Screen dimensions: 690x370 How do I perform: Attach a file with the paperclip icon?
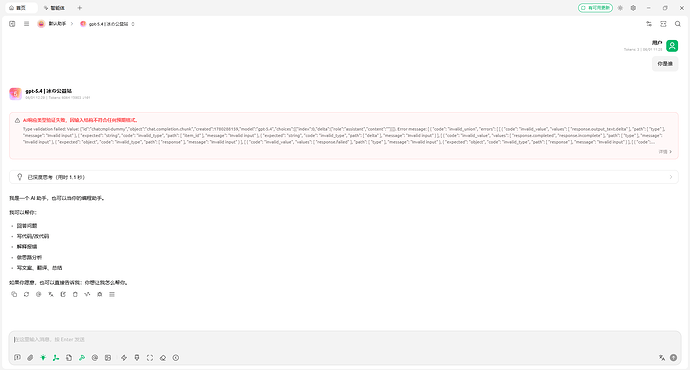(30, 358)
